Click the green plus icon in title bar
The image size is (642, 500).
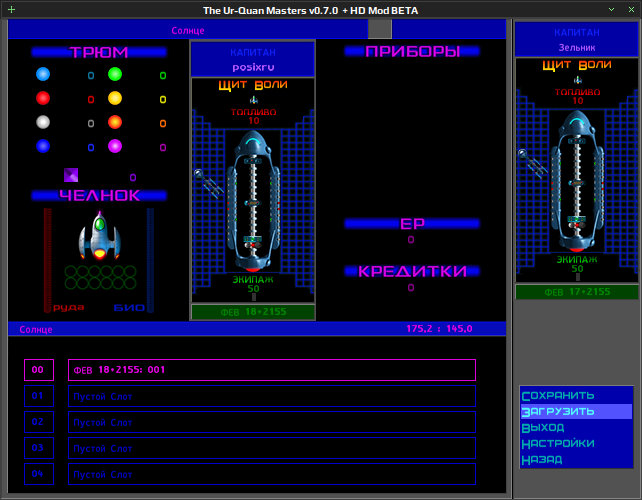tap(11, 9)
